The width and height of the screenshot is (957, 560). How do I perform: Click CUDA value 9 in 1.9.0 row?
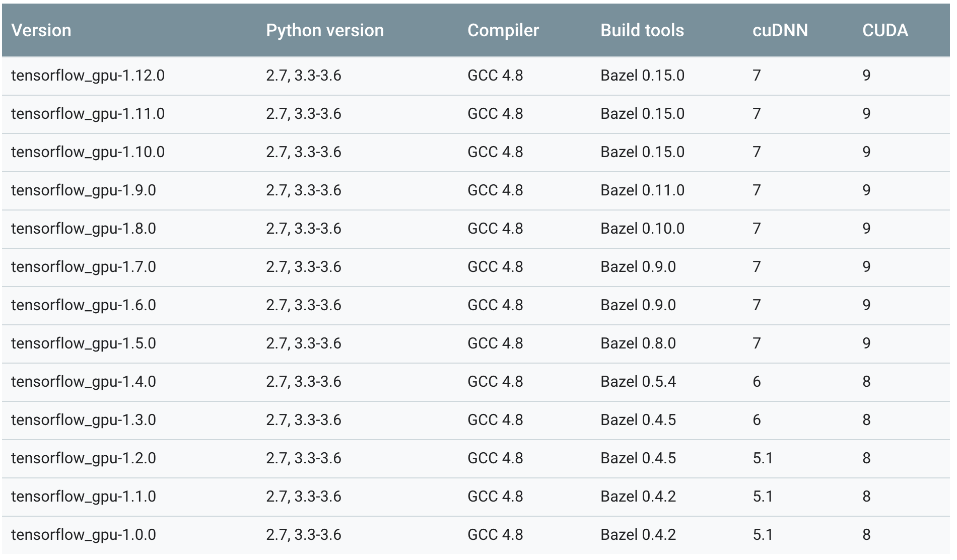866,190
